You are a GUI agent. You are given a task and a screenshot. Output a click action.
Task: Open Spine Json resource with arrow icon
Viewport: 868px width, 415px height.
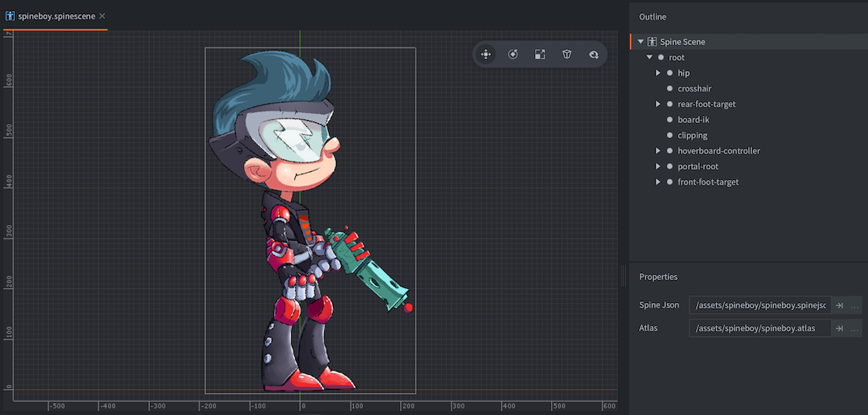[840, 305]
